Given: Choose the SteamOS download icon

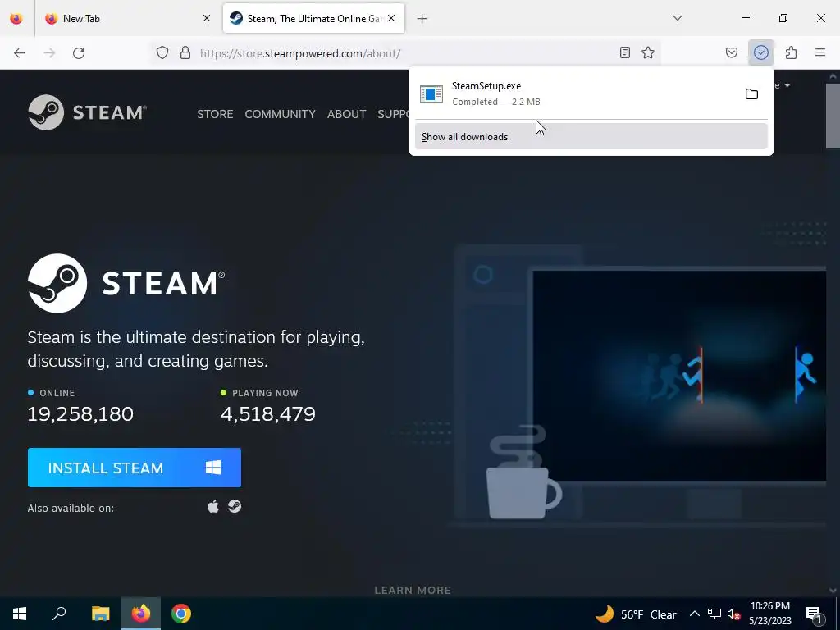Looking at the screenshot, I should coord(235,506).
